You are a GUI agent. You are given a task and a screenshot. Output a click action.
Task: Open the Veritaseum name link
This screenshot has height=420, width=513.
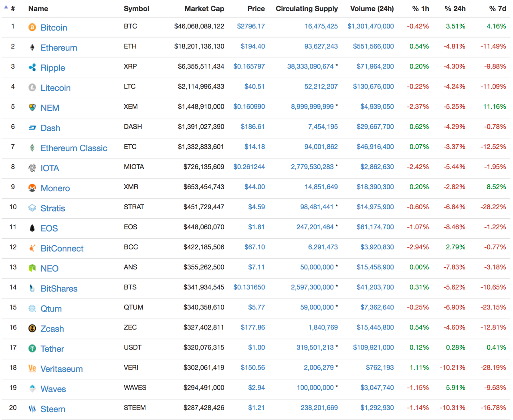tap(61, 369)
